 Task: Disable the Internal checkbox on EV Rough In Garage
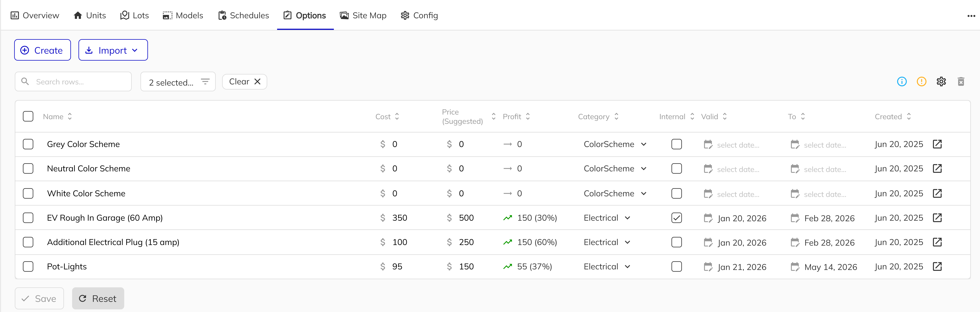pyautogui.click(x=677, y=217)
